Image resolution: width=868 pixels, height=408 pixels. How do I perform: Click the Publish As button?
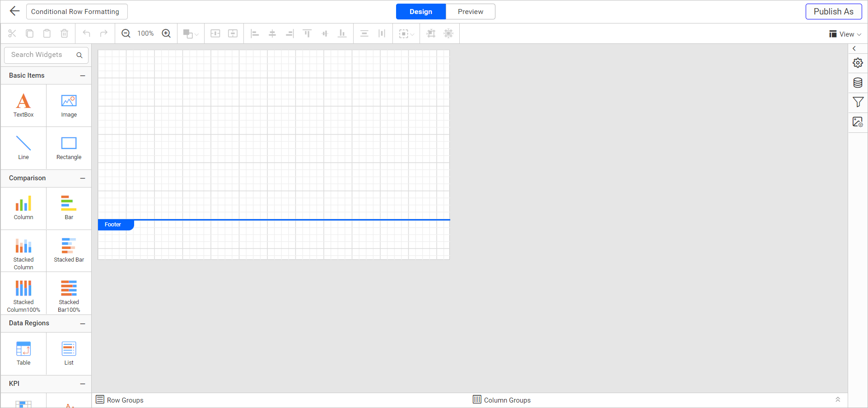(834, 12)
